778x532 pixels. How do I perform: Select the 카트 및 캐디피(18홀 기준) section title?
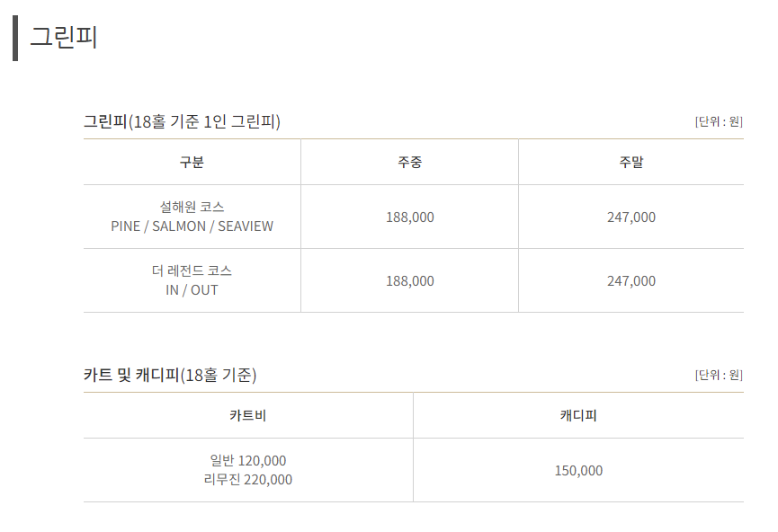170,375
